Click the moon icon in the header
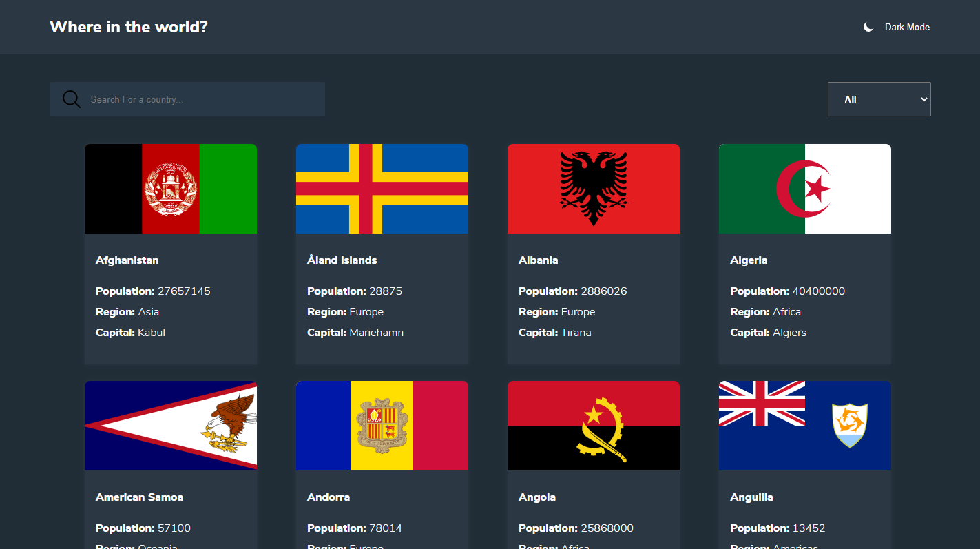This screenshot has height=549, width=980. click(x=868, y=27)
